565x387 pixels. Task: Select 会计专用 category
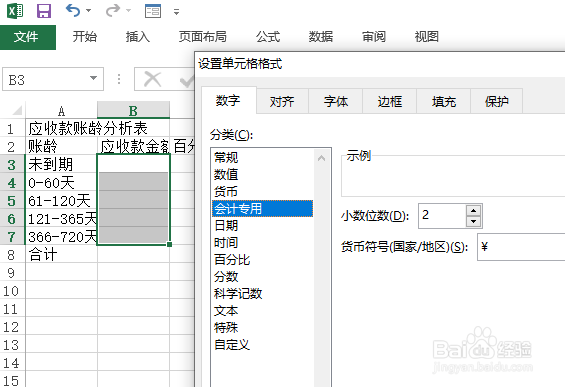(262, 208)
